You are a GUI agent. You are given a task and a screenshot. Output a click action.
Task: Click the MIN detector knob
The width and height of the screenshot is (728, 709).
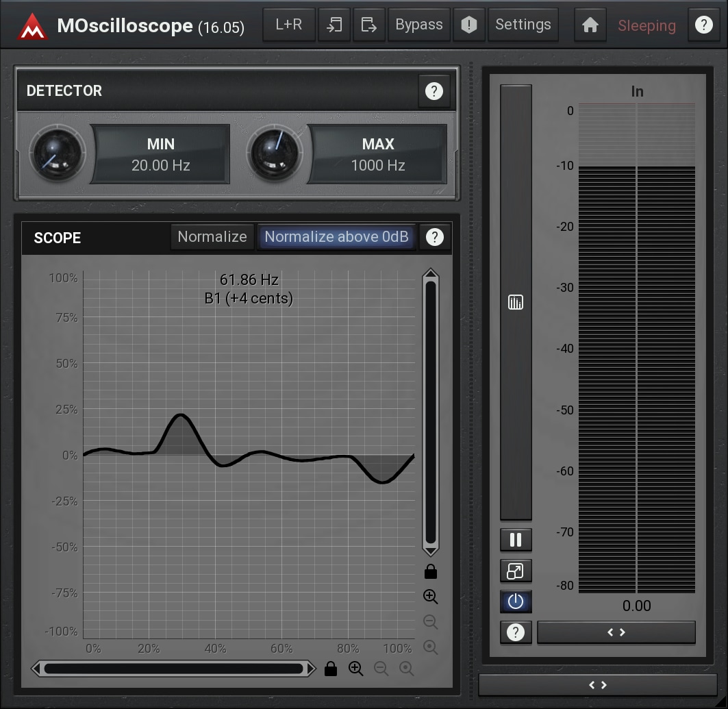point(57,153)
